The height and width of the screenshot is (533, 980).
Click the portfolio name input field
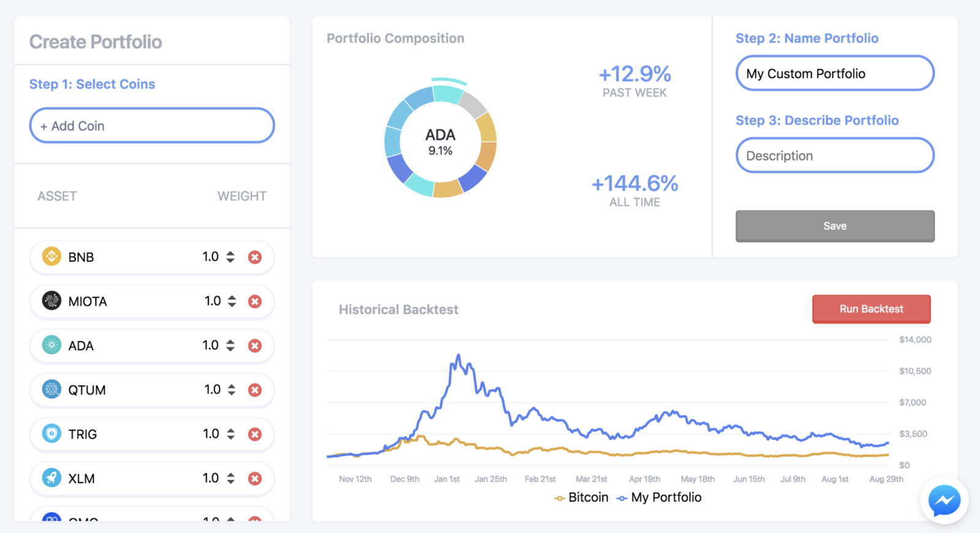coord(835,73)
